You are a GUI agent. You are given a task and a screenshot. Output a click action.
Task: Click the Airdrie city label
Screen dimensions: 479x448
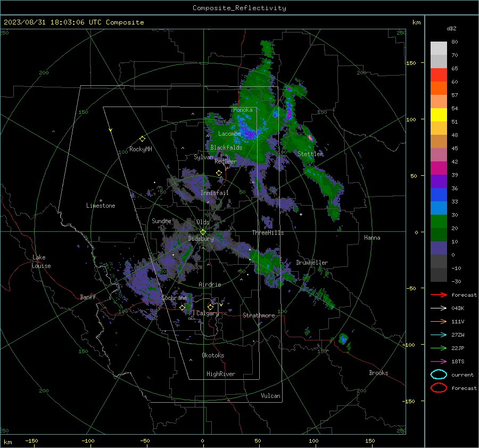210,284
